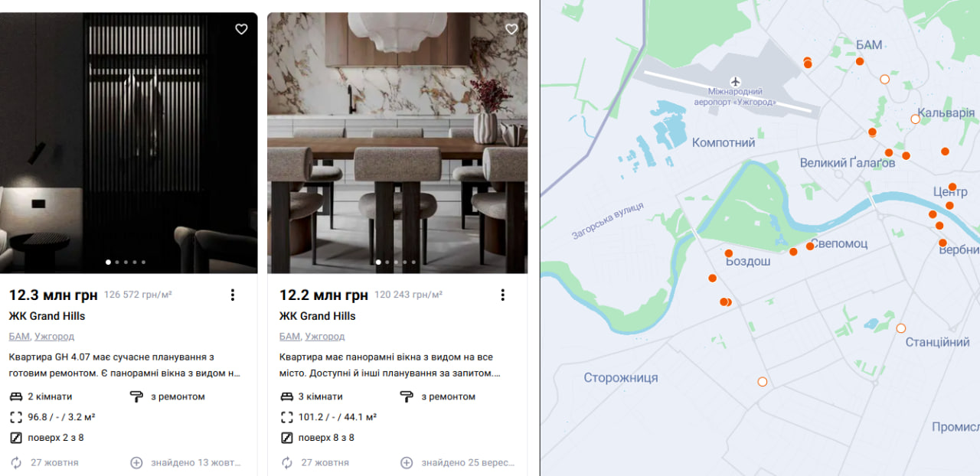Click the refresh icon next to 27 жовтня in first card
Screen dimensions: 980x476
click(16, 462)
